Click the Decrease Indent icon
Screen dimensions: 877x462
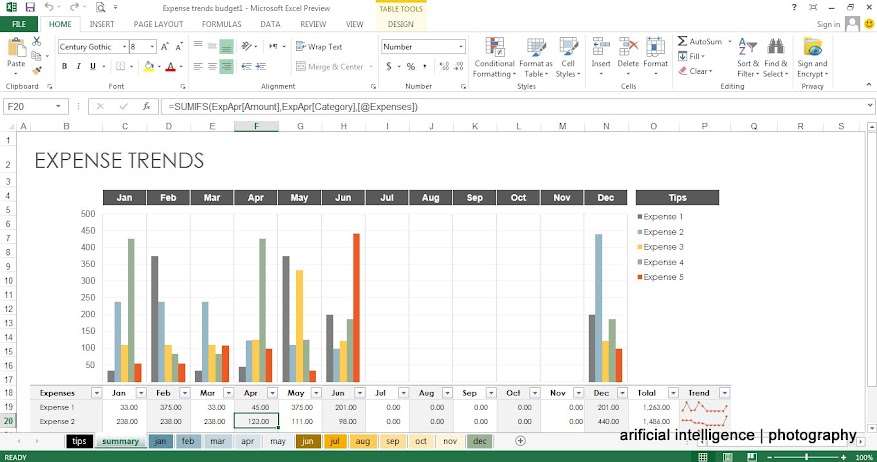[x=246, y=67]
